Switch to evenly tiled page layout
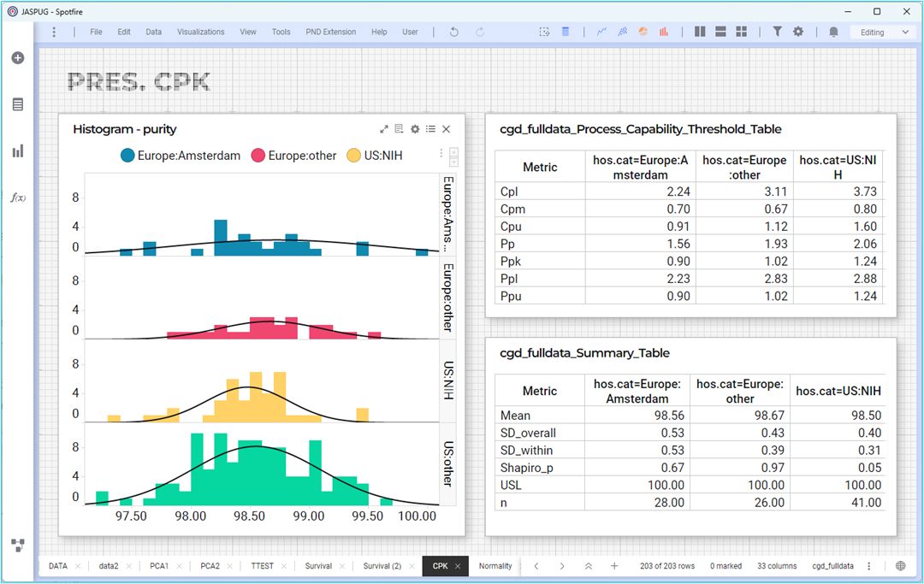Viewport: 924px width, 584px height. 741,32
